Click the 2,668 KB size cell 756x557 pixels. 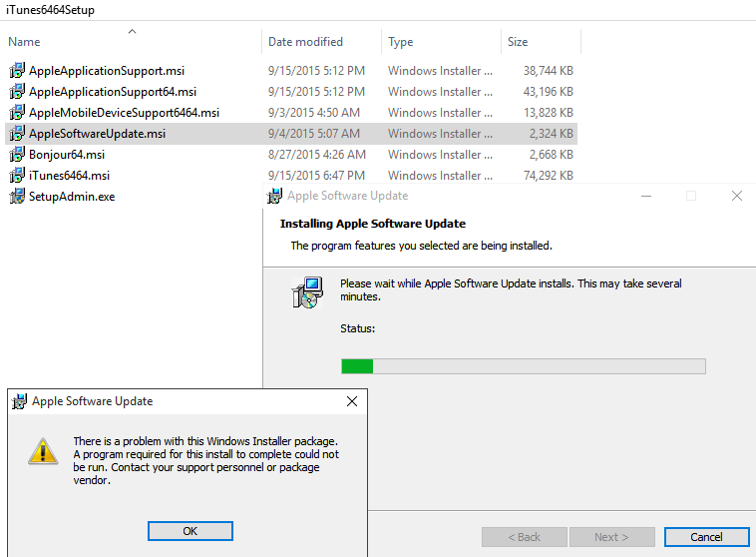coord(552,155)
